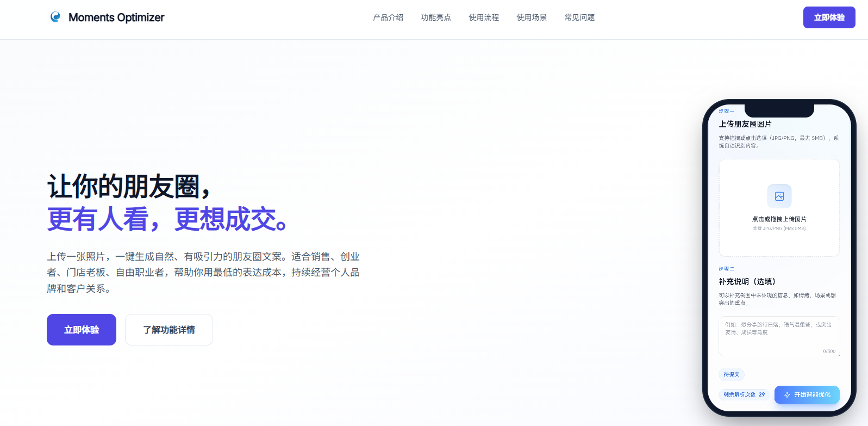Click the 开始智能优化 button
Viewport: 868px width, 426px height.
(807, 394)
